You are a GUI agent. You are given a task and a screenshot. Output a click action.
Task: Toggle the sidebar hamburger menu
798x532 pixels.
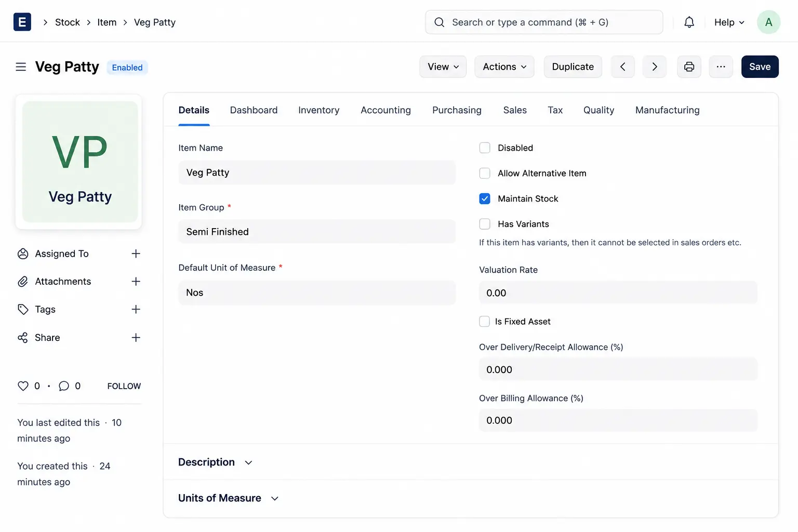tap(21, 67)
